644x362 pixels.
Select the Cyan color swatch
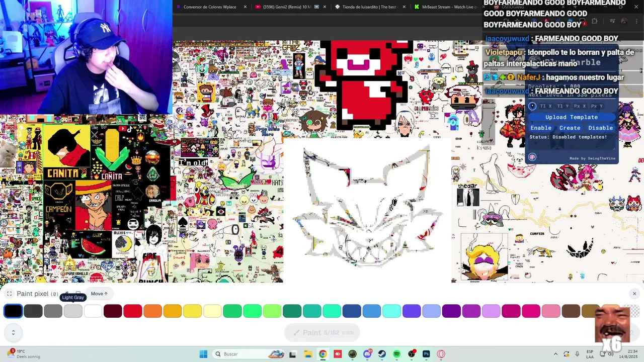(x=391, y=311)
